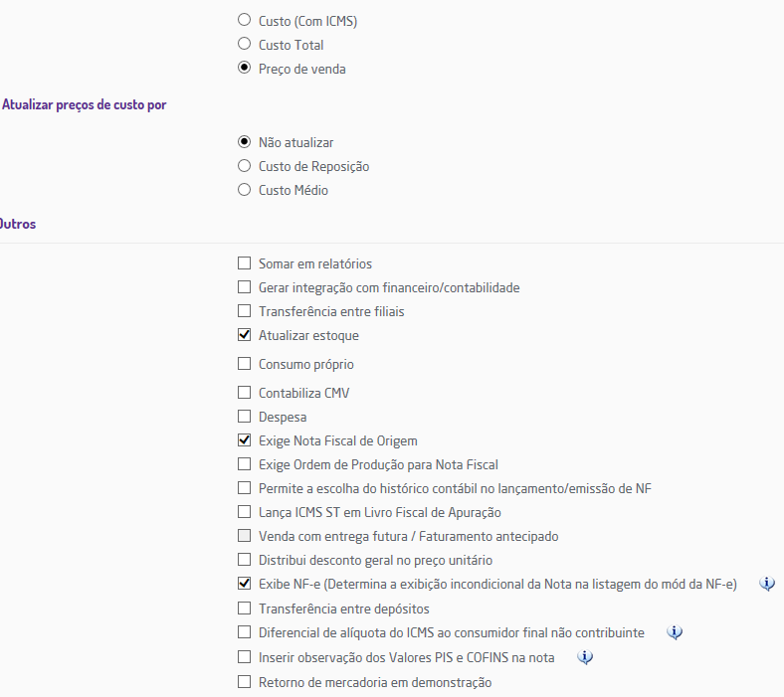This screenshot has width=784, height=697.
Task: Tick Retorno de mercadoria em demonstração
Action: [x=245, y=682]
